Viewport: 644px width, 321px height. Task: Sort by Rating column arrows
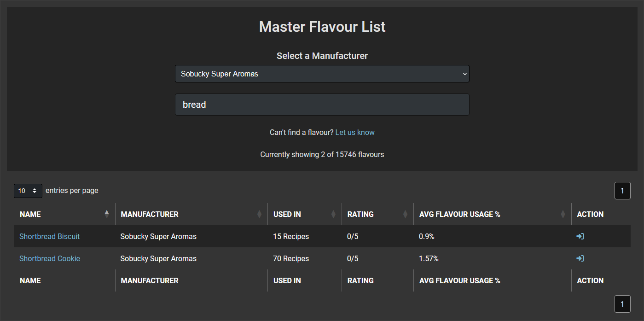pos(405,214)
